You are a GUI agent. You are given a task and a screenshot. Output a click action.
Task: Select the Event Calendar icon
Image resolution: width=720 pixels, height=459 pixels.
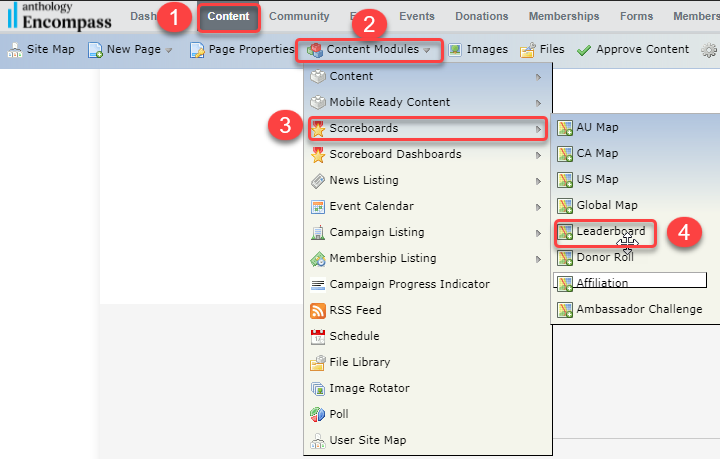point(318,206)
